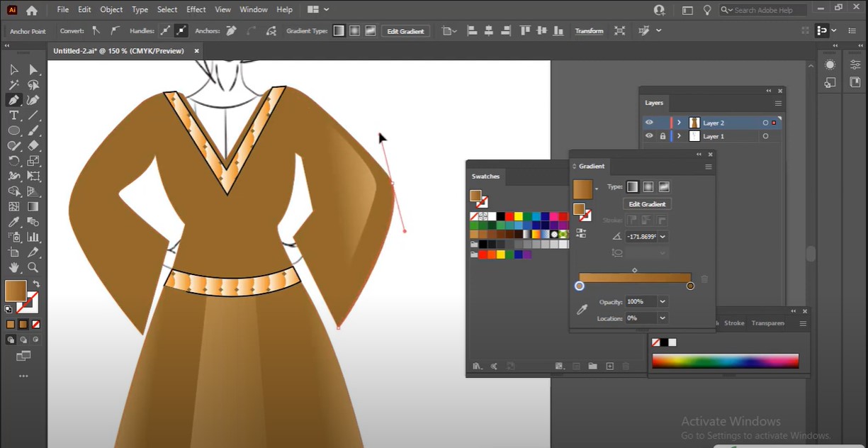Open the Effect menu
Screen dimensions: 868x448
click(196, 10)
